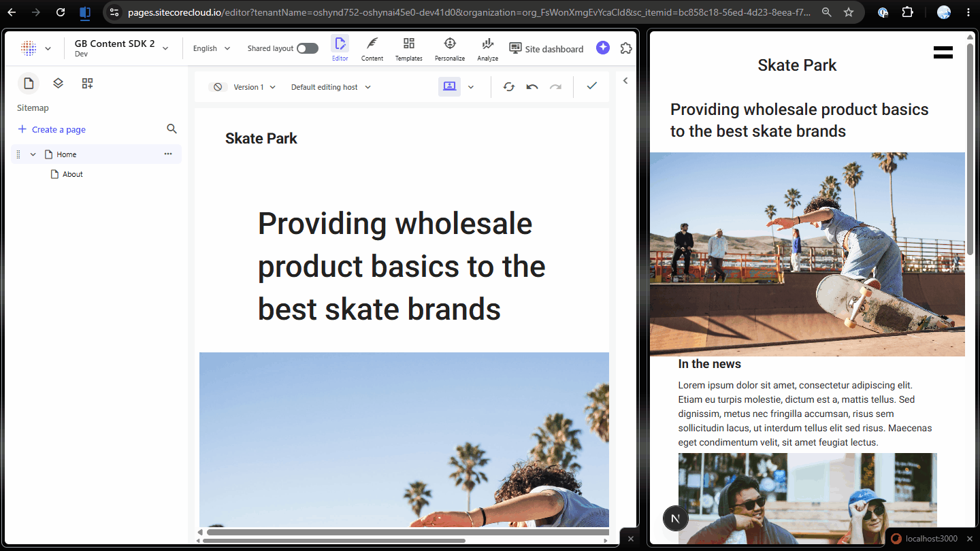Viewport: 980px width, 551px height.
Task: Click the Lorem ipsum paragraph in preview
Action: pos(805,414)
